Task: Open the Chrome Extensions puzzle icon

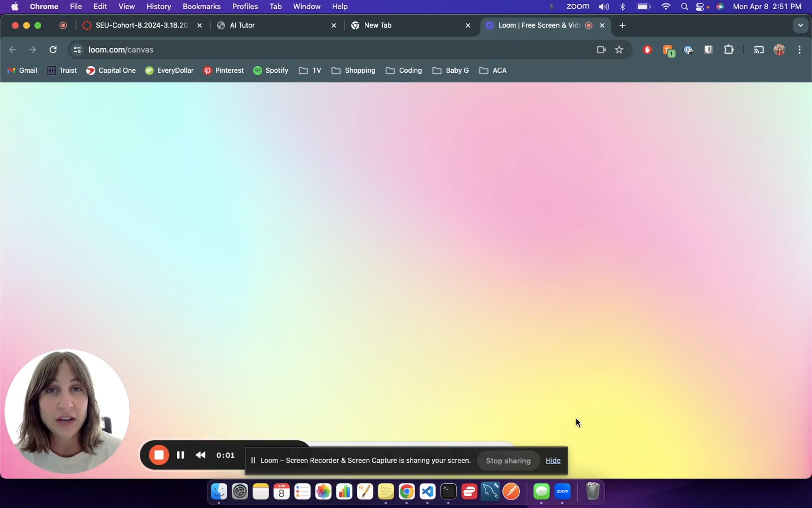Action: [728, 50]
